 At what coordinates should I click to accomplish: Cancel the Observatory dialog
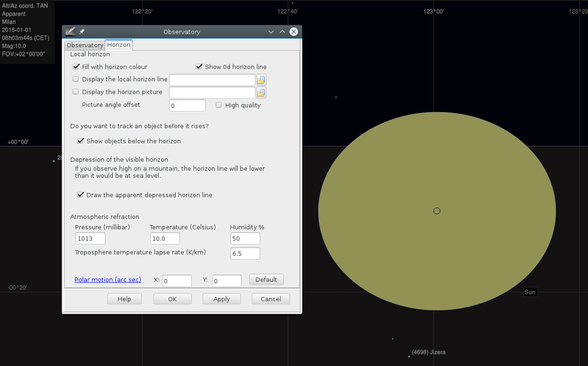click(x=271, y=299)
